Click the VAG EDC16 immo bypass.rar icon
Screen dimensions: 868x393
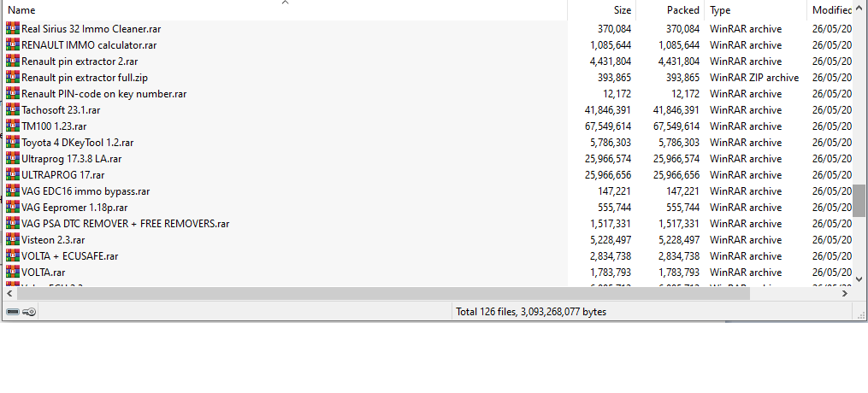pyautogui.click(x=13, y=191)
